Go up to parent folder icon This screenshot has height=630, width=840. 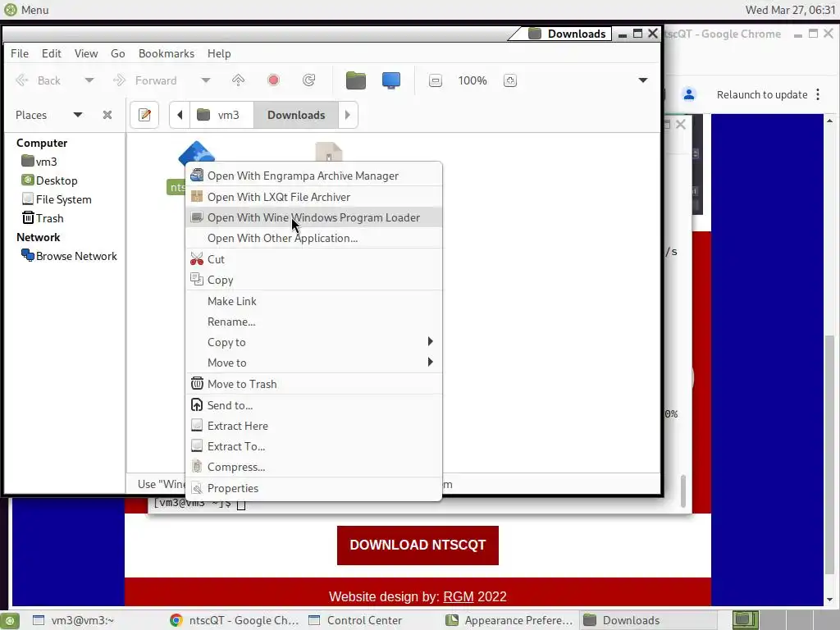point(238,80)
